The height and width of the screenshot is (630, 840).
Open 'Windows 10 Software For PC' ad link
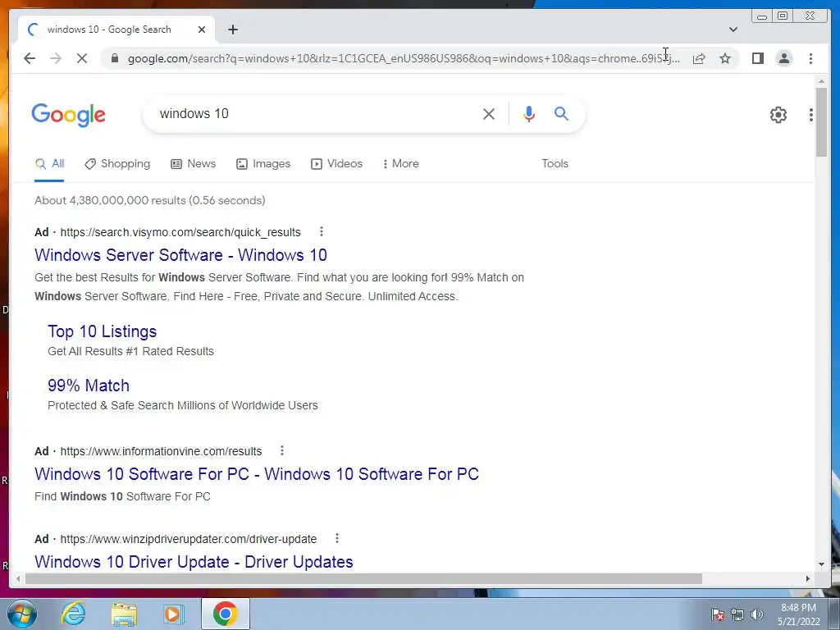point(257,474)
